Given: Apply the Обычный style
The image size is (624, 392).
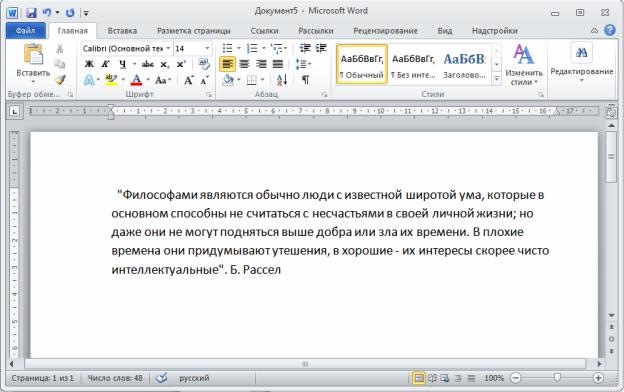Looking at the screenshot, I should 362,64.
